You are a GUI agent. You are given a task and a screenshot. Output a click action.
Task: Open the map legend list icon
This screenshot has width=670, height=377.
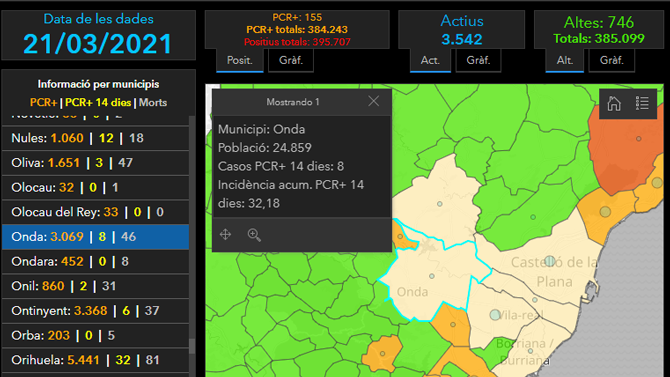coord(642,103)
